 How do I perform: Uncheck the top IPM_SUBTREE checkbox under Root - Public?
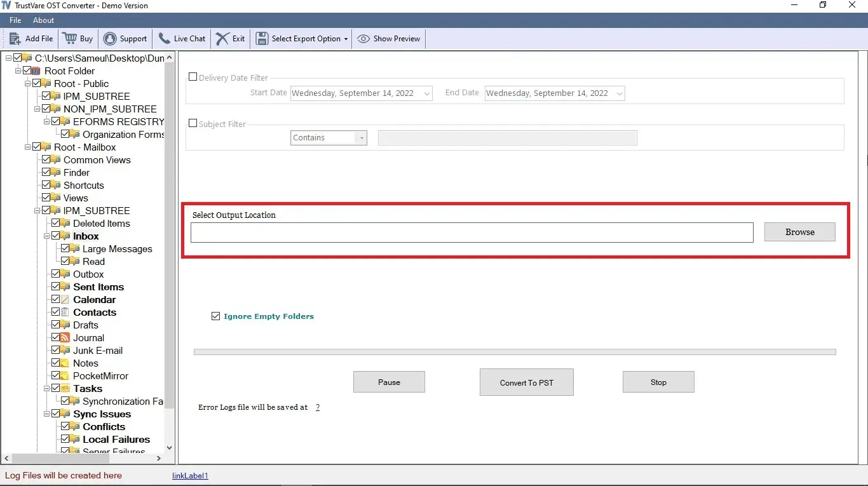[x=46, y=96]
